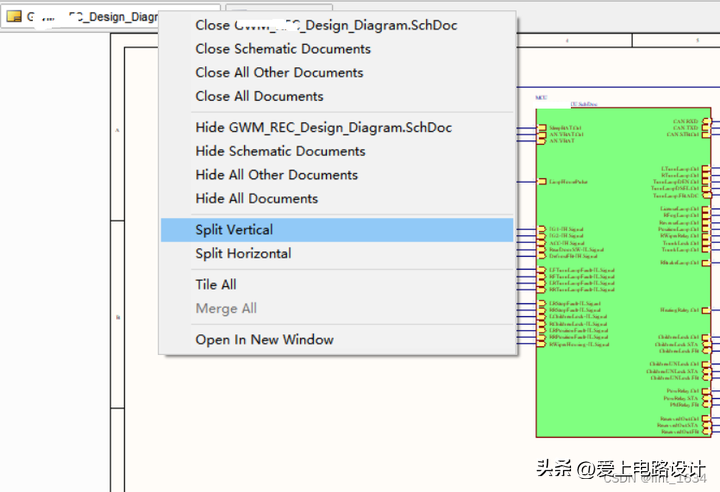Image resolution: width=720 pixels, height=492 pixels.
Task: Select Close All Other Documents
Action: click(279, 73)
